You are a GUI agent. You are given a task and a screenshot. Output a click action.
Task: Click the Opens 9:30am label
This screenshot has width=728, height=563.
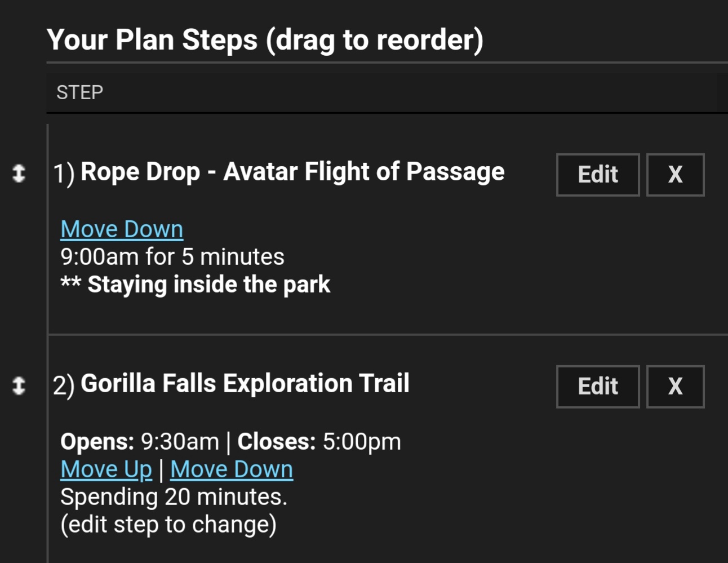click(139, 442)
